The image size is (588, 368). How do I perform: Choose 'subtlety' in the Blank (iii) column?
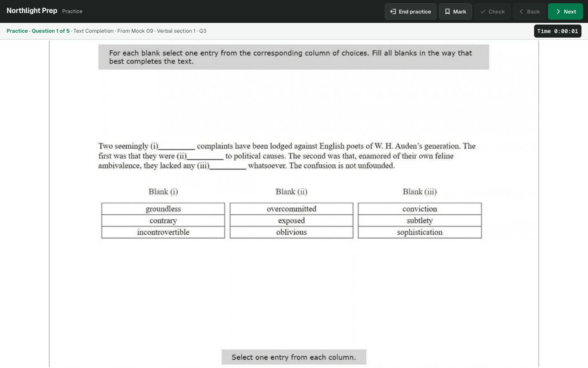coord(420,221)
